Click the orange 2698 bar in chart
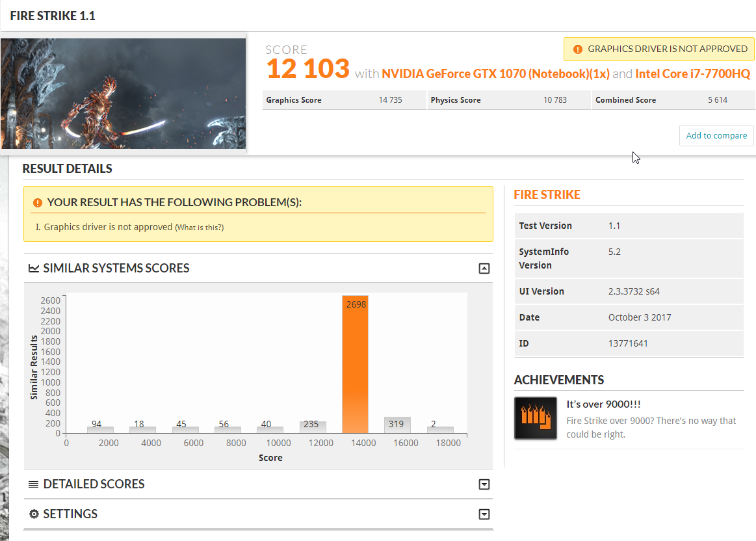 (356, 365)
